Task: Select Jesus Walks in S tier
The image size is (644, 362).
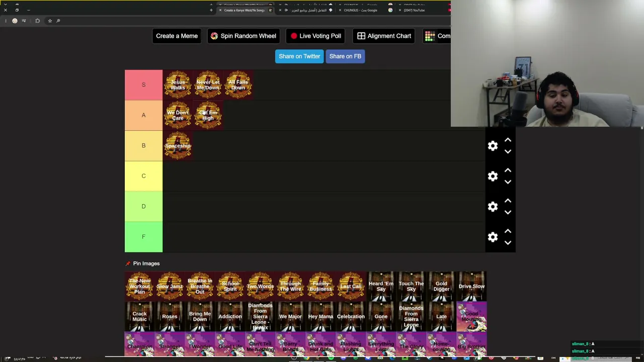Action: 178,85
